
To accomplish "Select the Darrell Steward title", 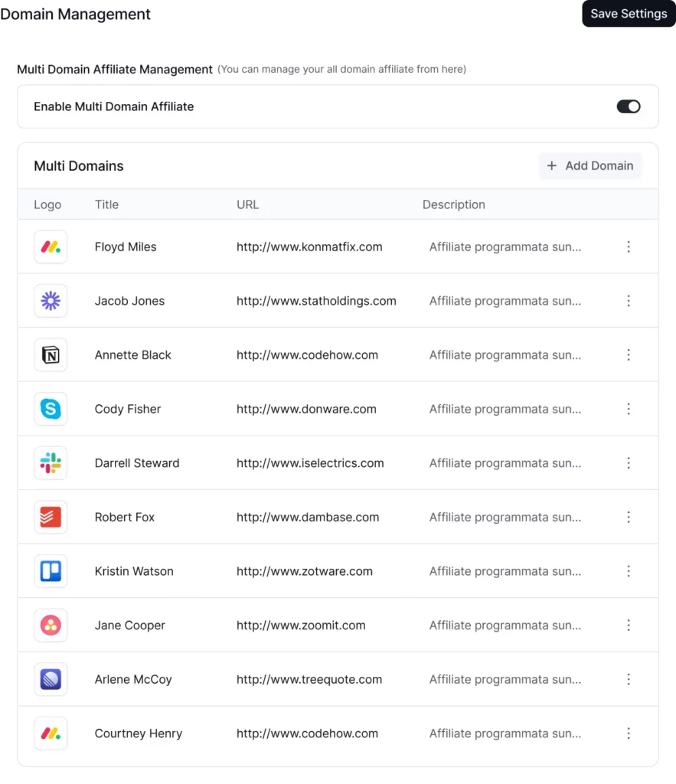I will pos(137,463).
